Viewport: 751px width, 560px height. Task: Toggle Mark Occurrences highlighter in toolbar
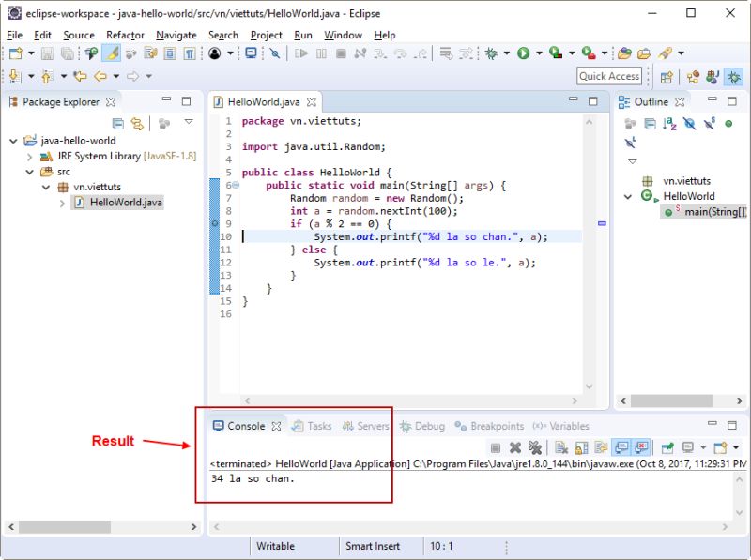coord(111,53)
